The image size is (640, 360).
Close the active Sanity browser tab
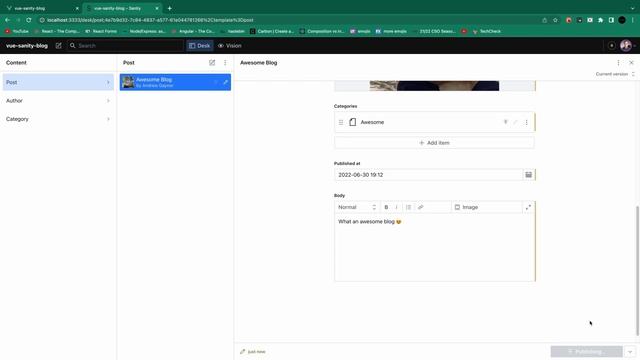click(x=157, y=8)
